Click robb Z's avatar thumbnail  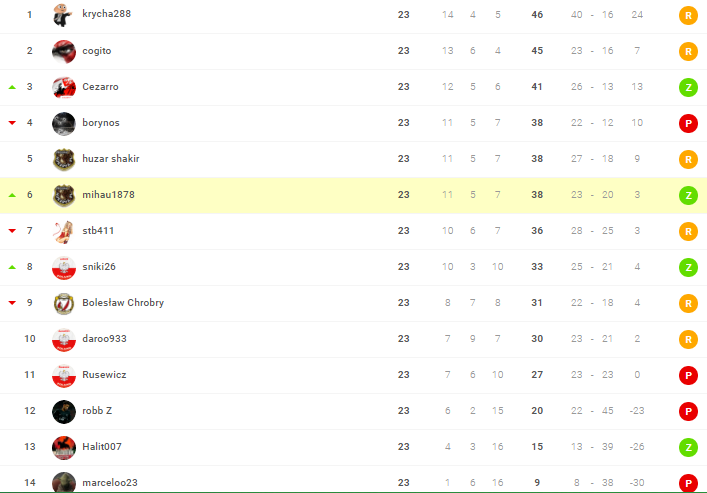click(x=64, y=411)
